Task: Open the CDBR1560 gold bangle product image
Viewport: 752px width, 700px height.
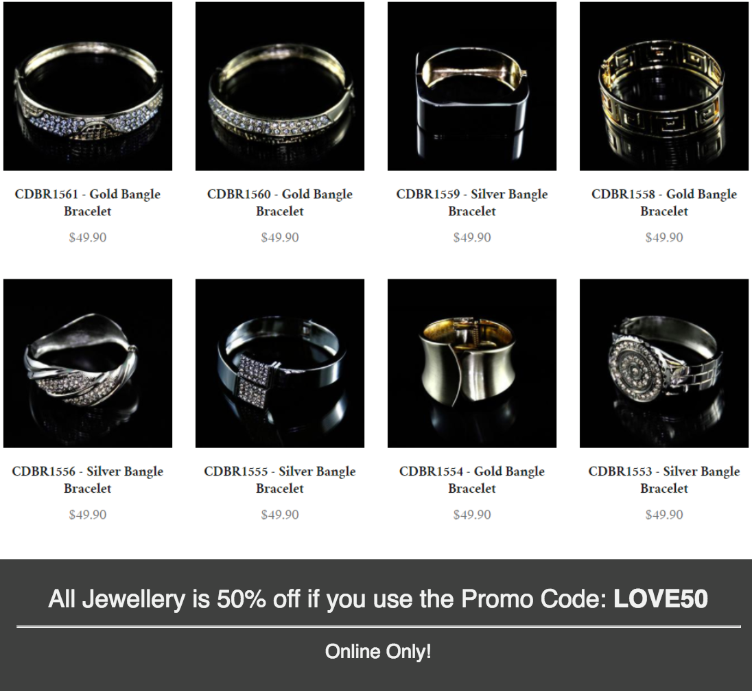Action: point(280,86)
